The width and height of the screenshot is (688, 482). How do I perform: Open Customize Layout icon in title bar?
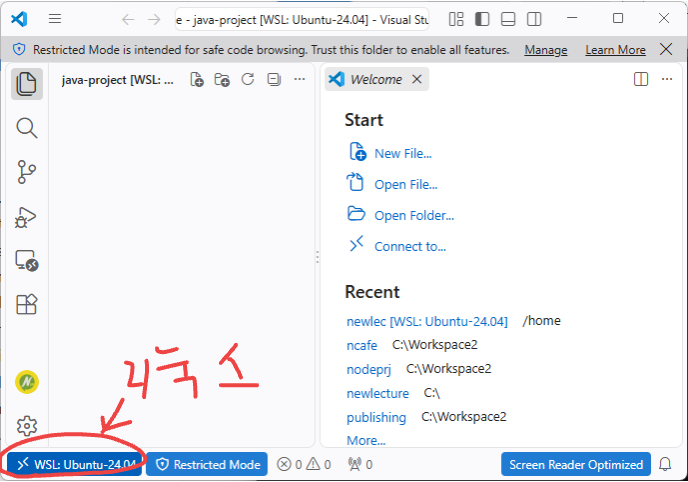tap(456, 19)
